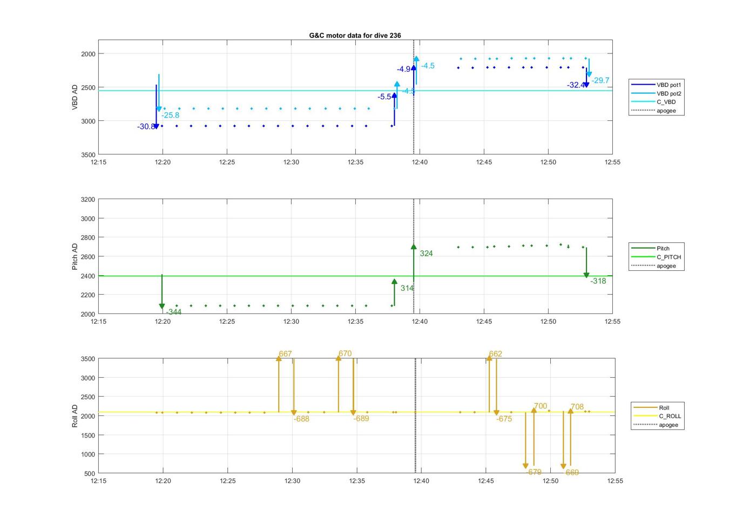The image size is (756, 532).
Task: Click the -675 roll annotation
Action: click(x=504, y=419)
